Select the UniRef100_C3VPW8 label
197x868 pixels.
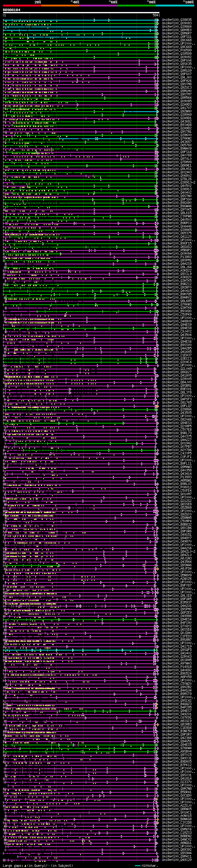pyautogui.click(x=177, y=216)
